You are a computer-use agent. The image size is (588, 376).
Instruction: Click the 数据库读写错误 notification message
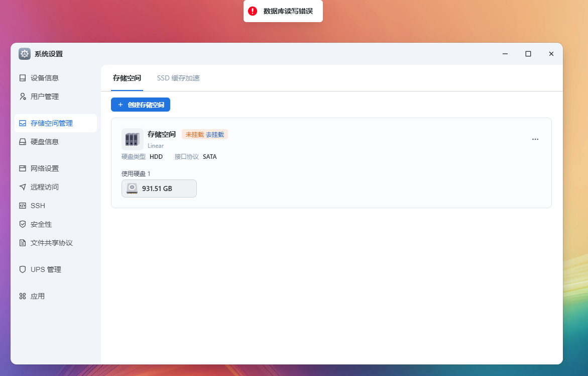click(288, 11)
